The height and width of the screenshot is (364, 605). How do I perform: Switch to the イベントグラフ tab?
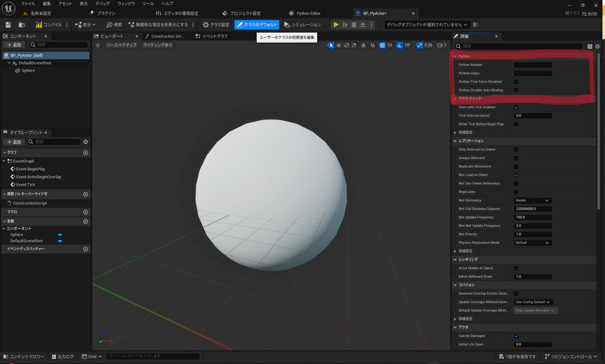pos(212,36)
